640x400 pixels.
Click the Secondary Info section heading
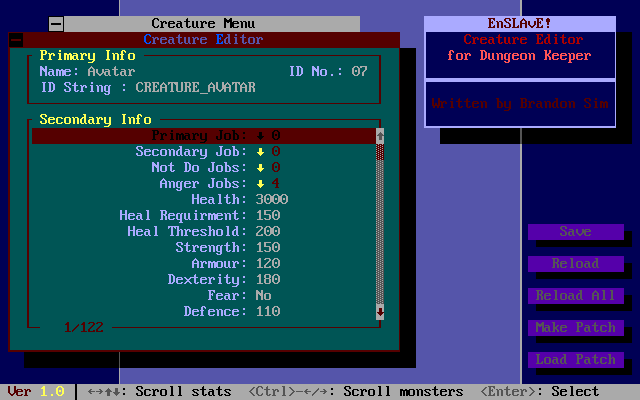(96, 120)
